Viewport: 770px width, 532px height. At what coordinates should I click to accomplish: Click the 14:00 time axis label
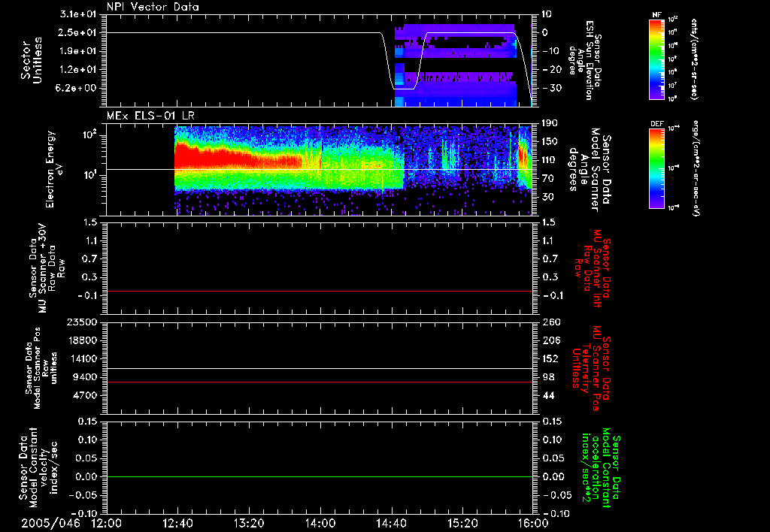pyautogui.click(x=320, y=523)
